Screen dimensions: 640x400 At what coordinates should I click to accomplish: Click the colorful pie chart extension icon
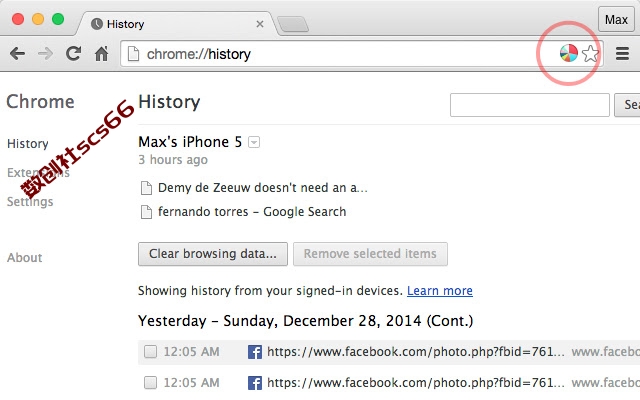tap(569, 53)
